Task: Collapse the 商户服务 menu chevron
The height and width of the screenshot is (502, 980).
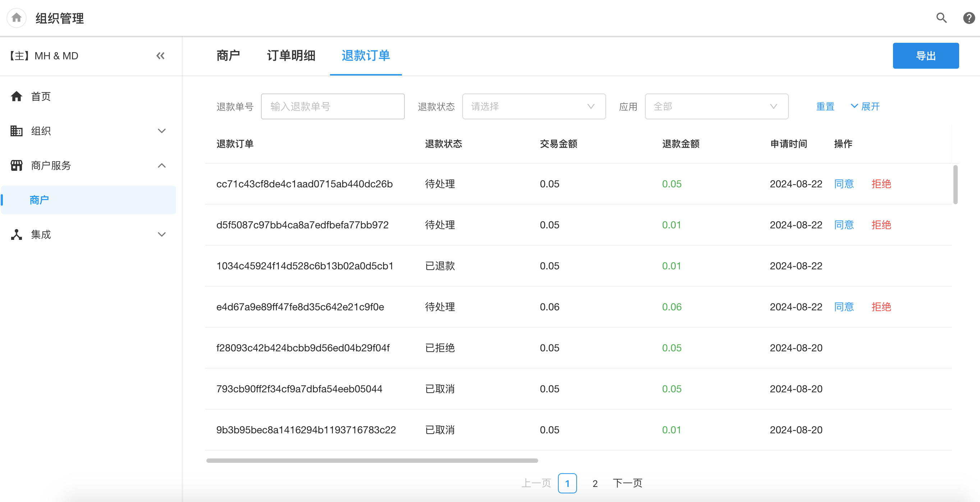Action: click(x=162, y=165)
